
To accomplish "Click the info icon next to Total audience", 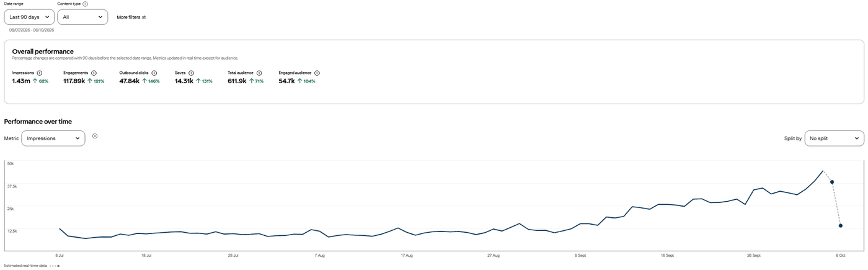I will (x=259, y=73).
